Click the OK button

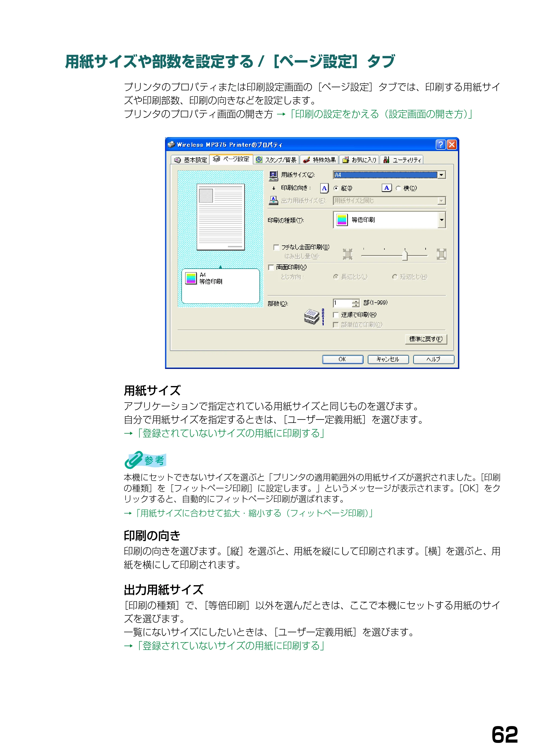point(343,359)
